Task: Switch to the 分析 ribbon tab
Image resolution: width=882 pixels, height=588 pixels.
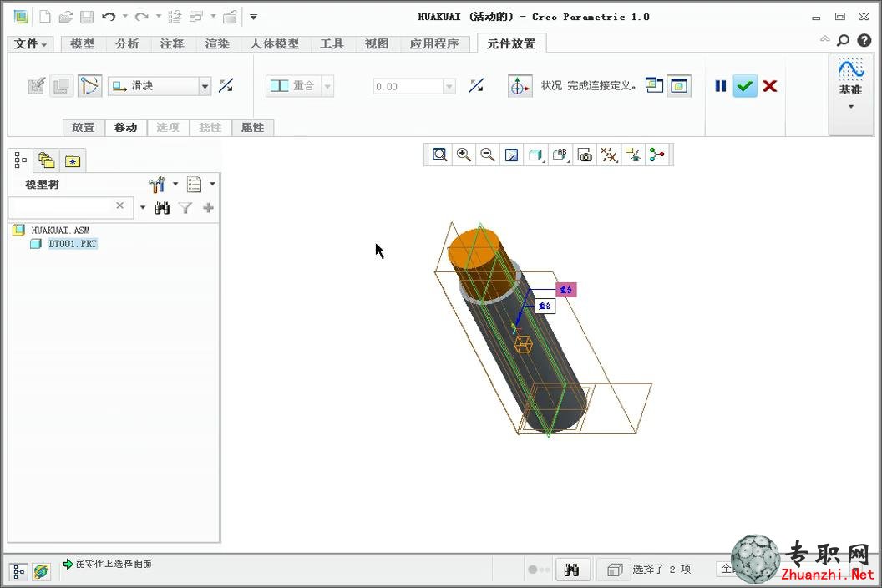Action: pyautogui.click(x=127, y=44)
